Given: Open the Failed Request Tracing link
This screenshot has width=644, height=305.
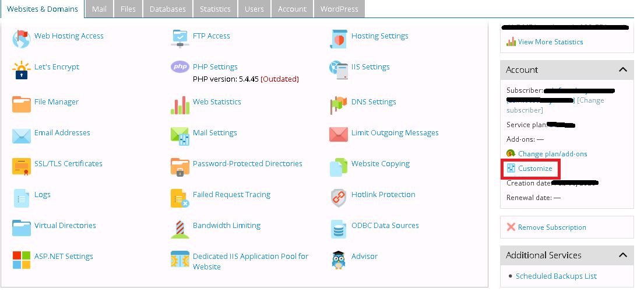Looking at the screenshot, I should (x=231, y=194).
